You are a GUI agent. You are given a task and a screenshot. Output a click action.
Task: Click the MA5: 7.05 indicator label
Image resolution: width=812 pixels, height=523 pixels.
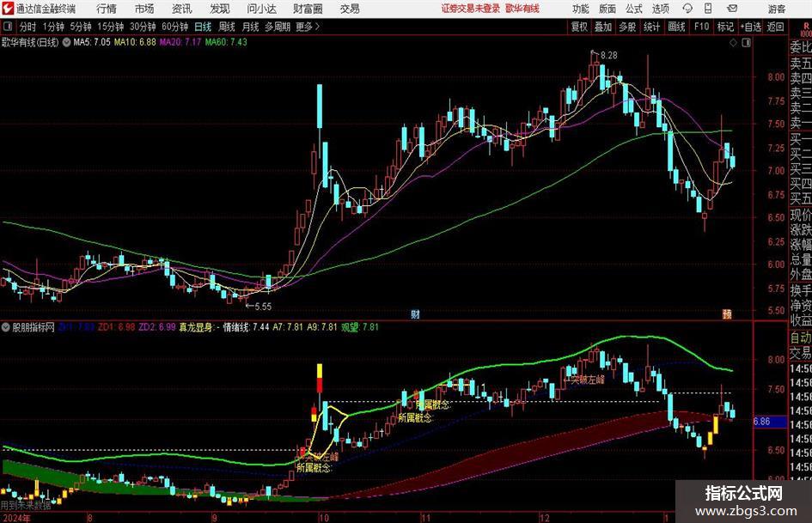point(92,42)
